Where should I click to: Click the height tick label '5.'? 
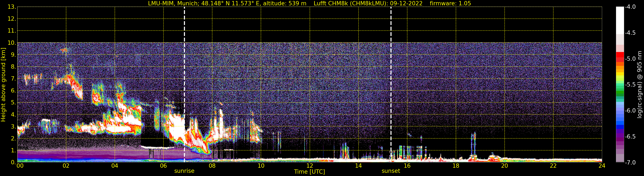tap(13, 103)
